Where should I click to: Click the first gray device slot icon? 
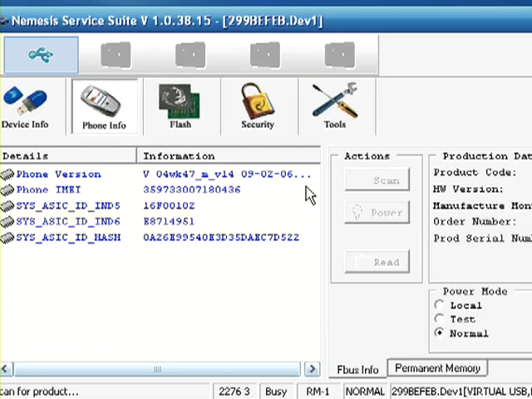tap(116, 55)
